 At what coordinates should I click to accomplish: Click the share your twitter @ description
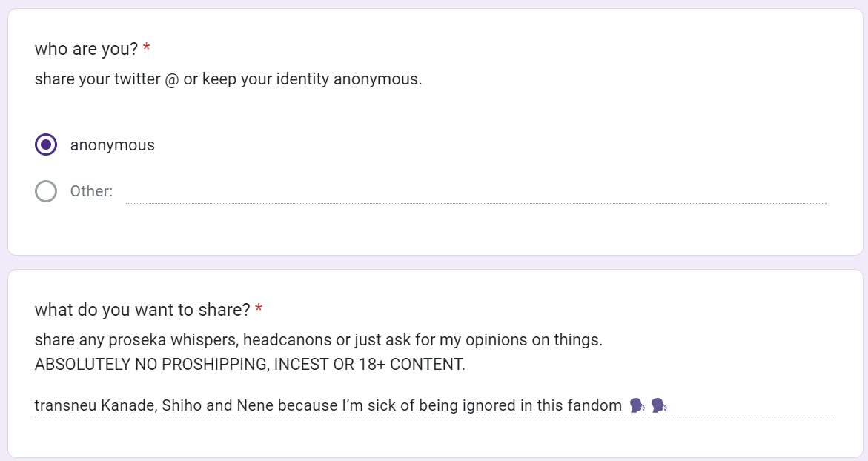coord(228,79)
